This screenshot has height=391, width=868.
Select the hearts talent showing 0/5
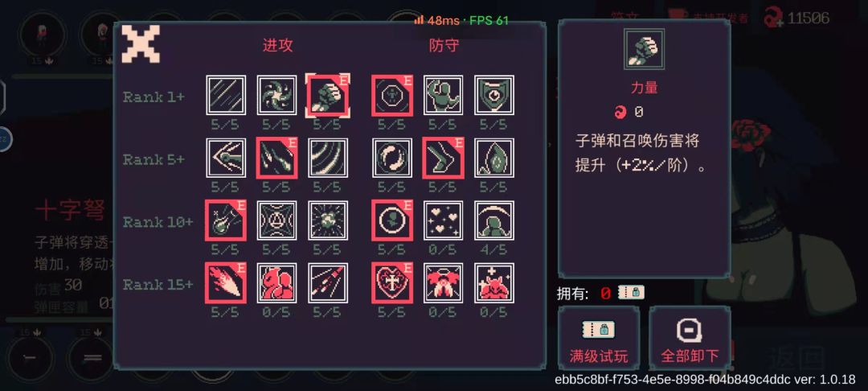click(443, 220)
